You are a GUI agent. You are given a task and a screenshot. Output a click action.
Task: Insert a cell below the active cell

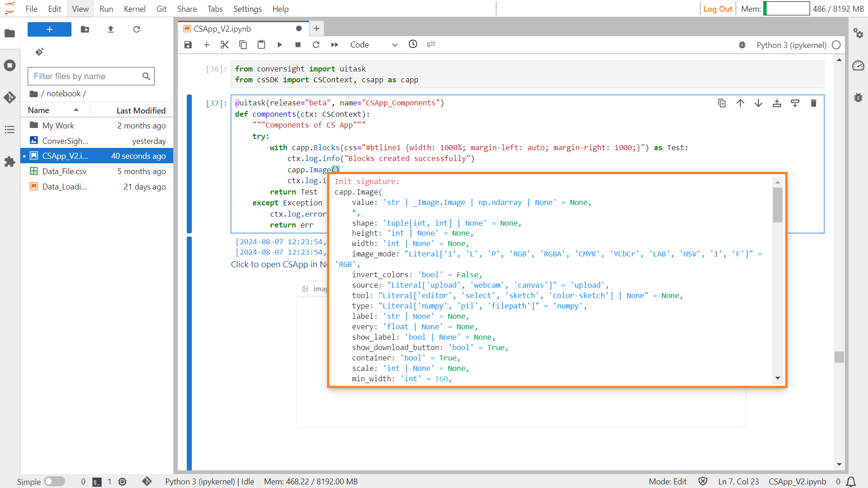[795, 103]
